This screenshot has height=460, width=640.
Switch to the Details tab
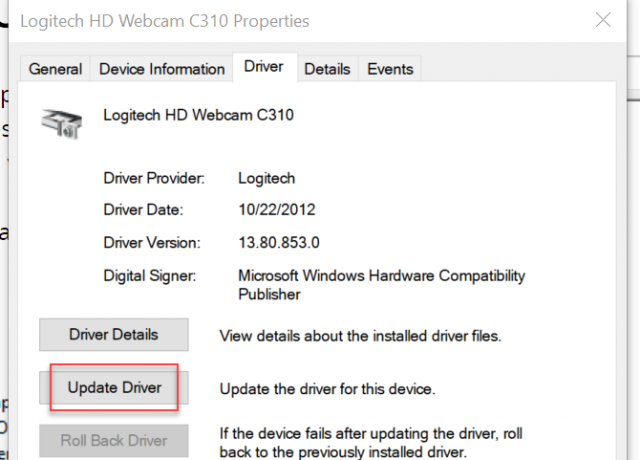point(327,69)
